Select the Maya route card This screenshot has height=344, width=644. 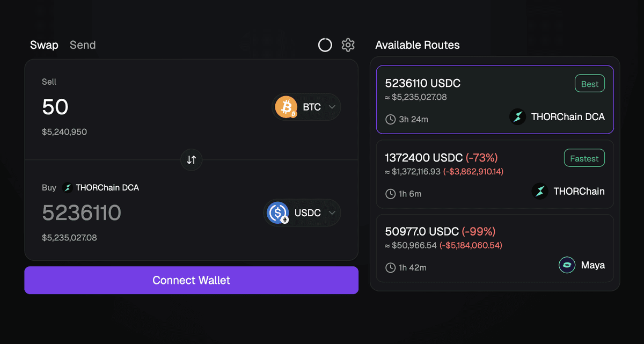click(495, 248)
